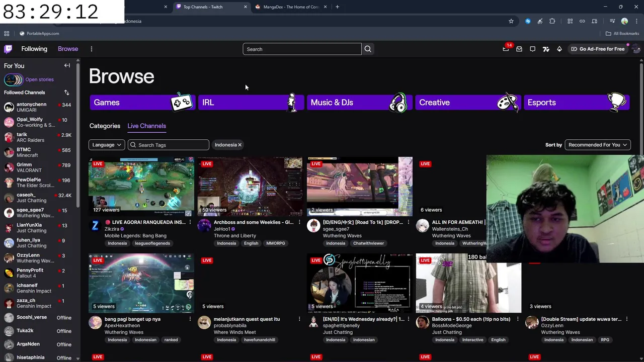Focus the Twitch Search field
The image size is (644, 362).
tap(302, 49)
